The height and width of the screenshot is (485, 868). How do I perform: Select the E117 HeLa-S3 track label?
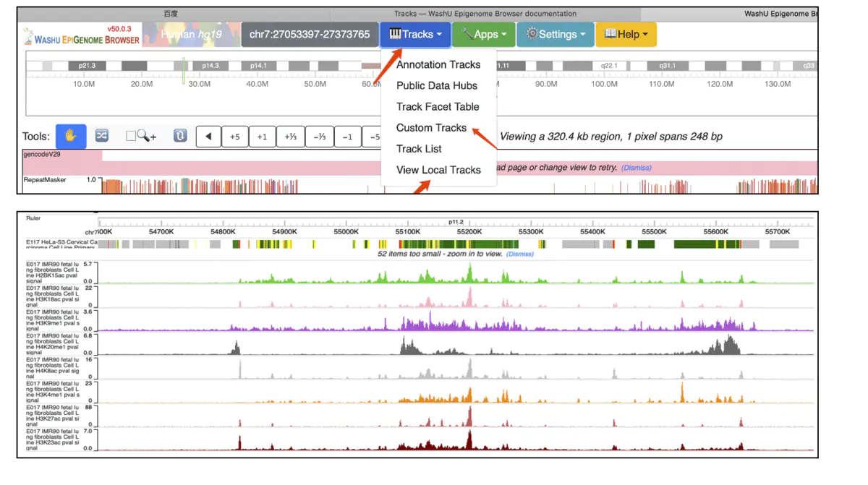(61, 244)
